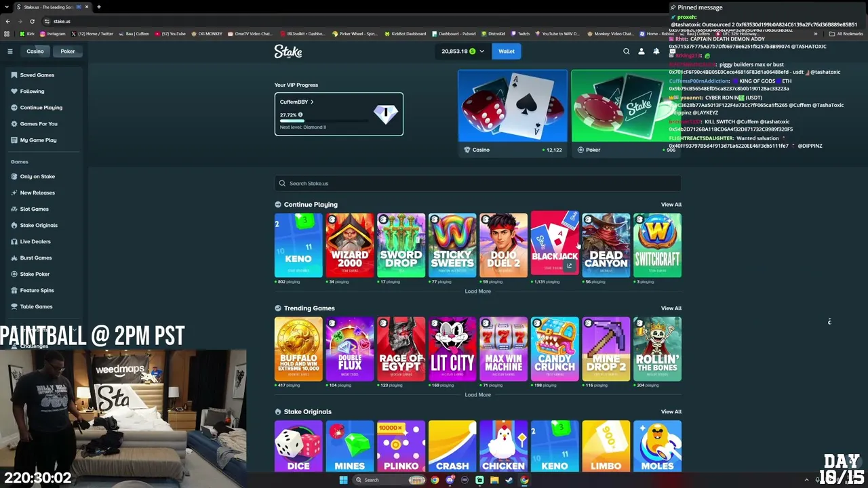Image resolution: width=868 pixels, height=488 pixels.
Task: Click the info icon beside 27.72%
Action: tap(300, 115)
